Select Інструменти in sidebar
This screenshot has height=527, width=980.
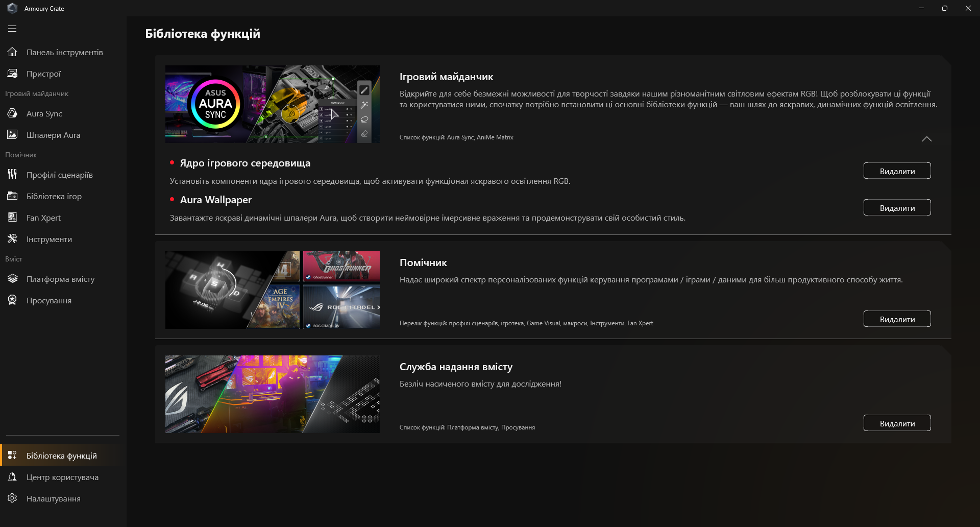63,239
